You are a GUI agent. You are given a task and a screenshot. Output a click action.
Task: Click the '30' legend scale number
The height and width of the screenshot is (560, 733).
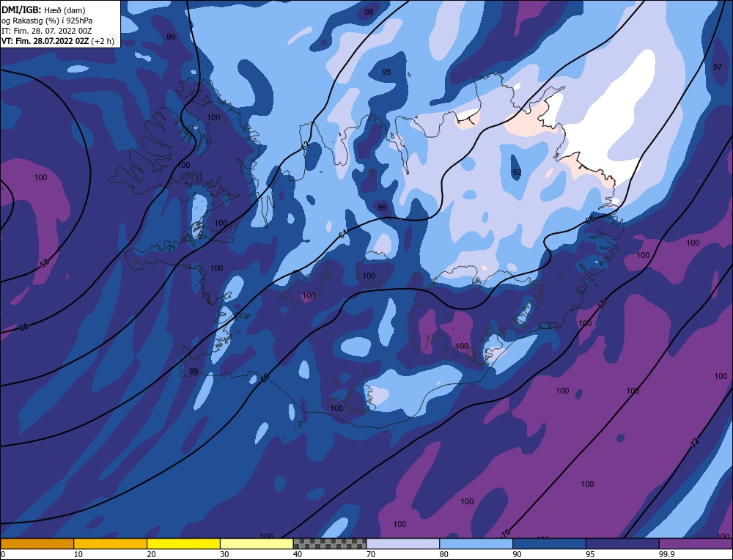(224, 554)
